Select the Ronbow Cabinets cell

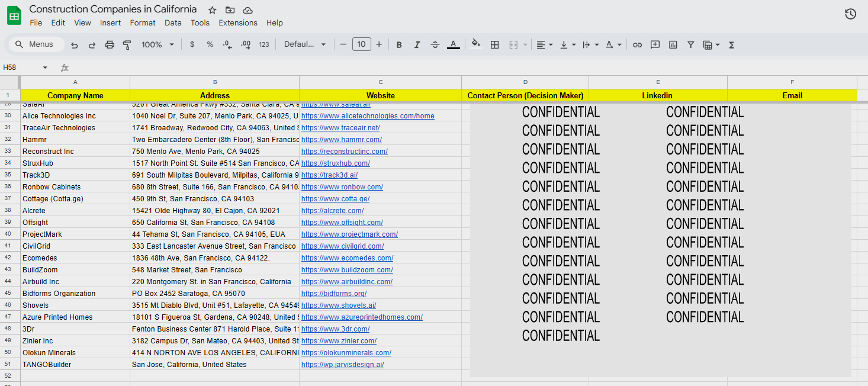75,187
